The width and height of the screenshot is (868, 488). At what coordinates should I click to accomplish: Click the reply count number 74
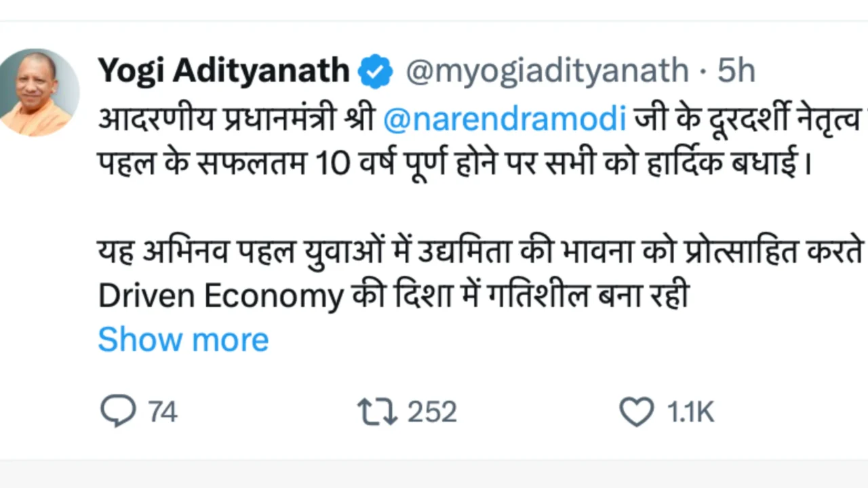[161, 411]
